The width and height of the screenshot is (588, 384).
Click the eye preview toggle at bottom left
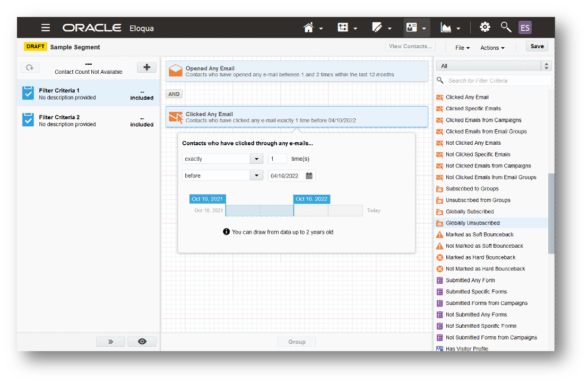pos(142,341)
